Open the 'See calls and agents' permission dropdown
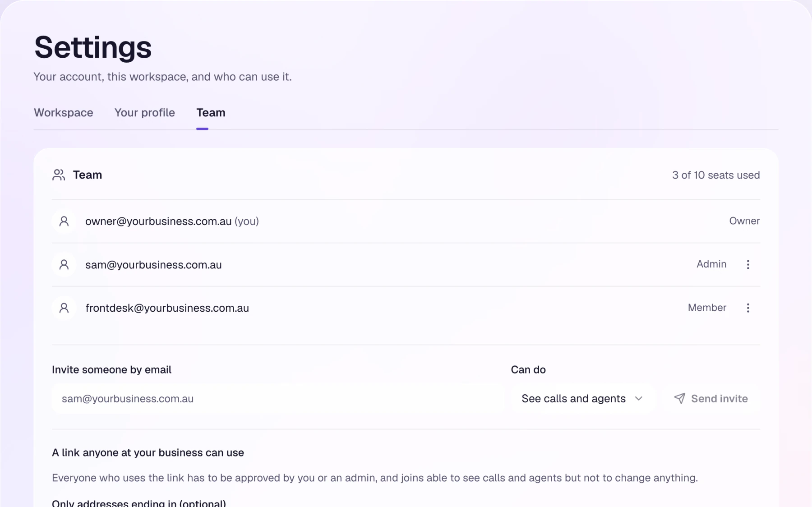This screenshot has height=507, width=812. (583, 399)
